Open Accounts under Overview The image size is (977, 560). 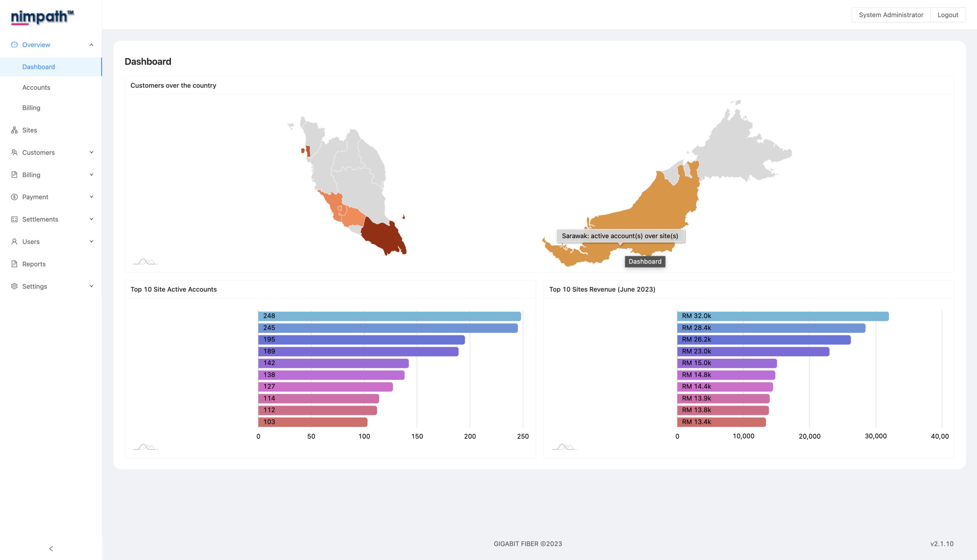(36, 87)
